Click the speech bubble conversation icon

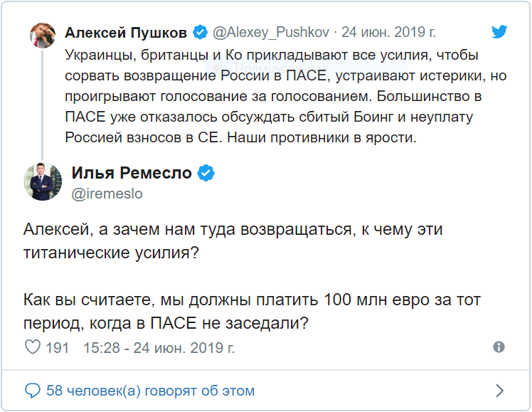click(33, 391)
